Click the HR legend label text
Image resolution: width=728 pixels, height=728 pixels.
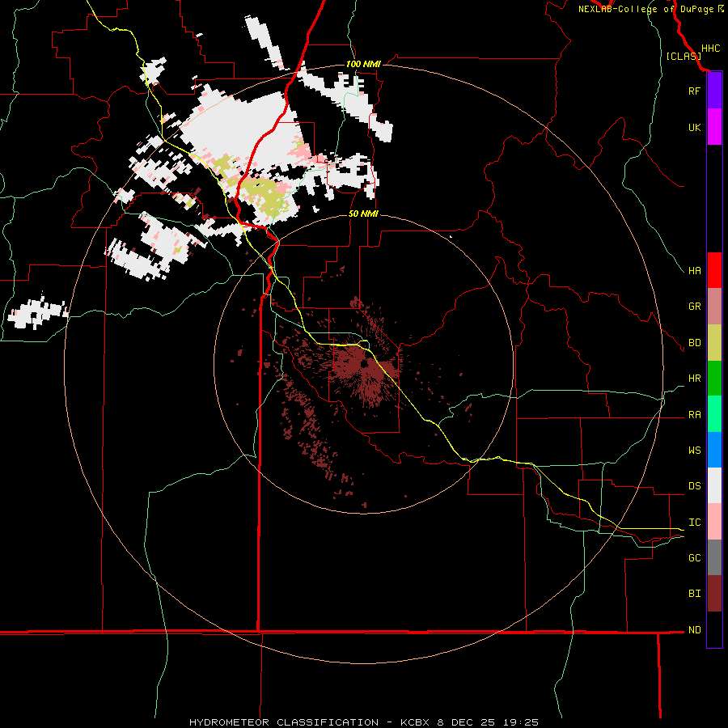(694, 379)
